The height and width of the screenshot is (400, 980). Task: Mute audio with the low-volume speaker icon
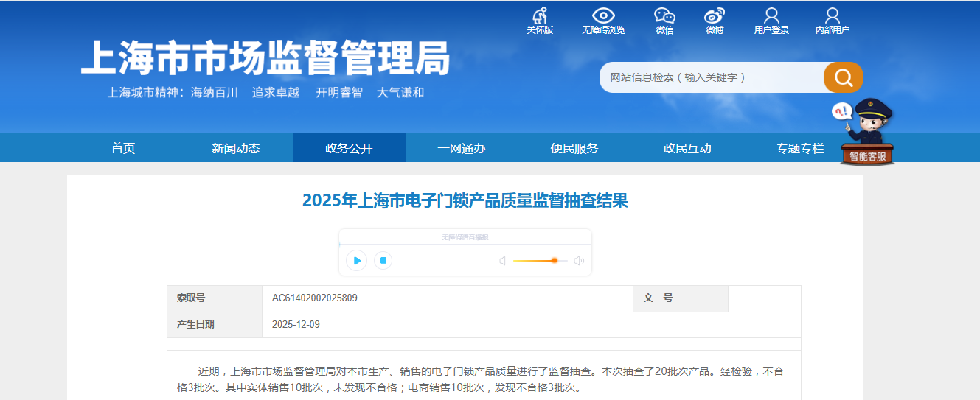point(502,260)
